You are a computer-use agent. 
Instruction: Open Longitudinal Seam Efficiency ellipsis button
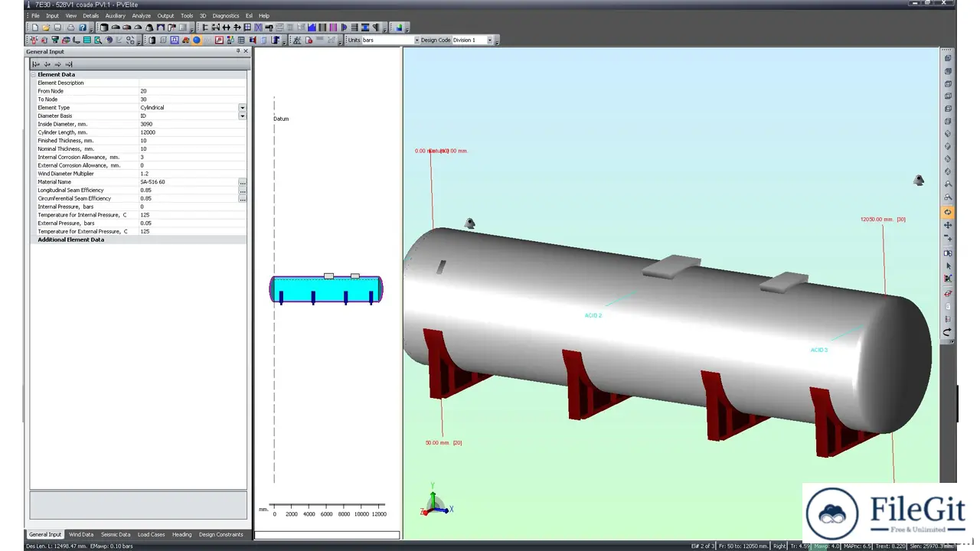[x=242, y=191]
